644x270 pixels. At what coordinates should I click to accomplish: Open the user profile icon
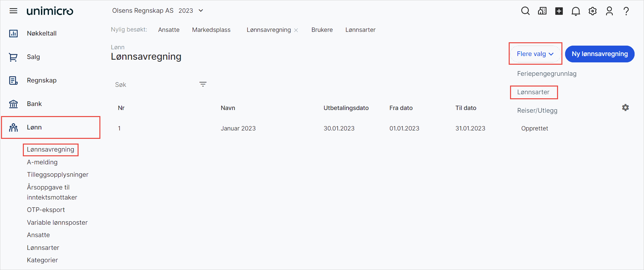(609, 11)
